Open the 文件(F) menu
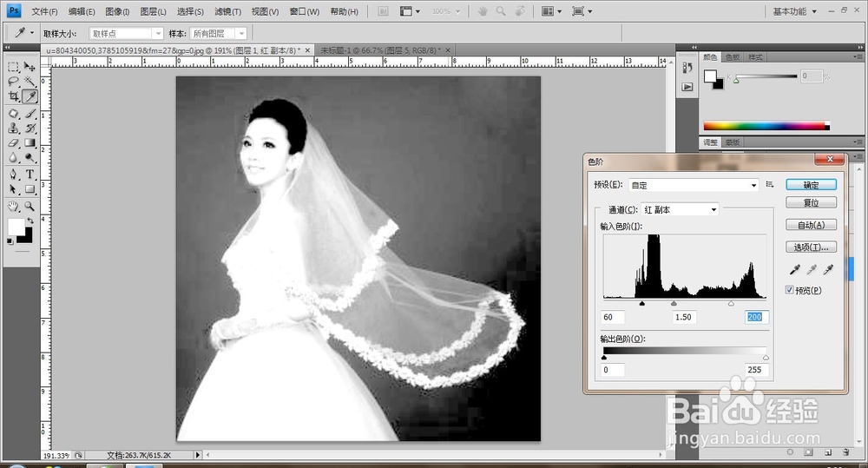The image size is (868, 468). [x=44, y=11]
